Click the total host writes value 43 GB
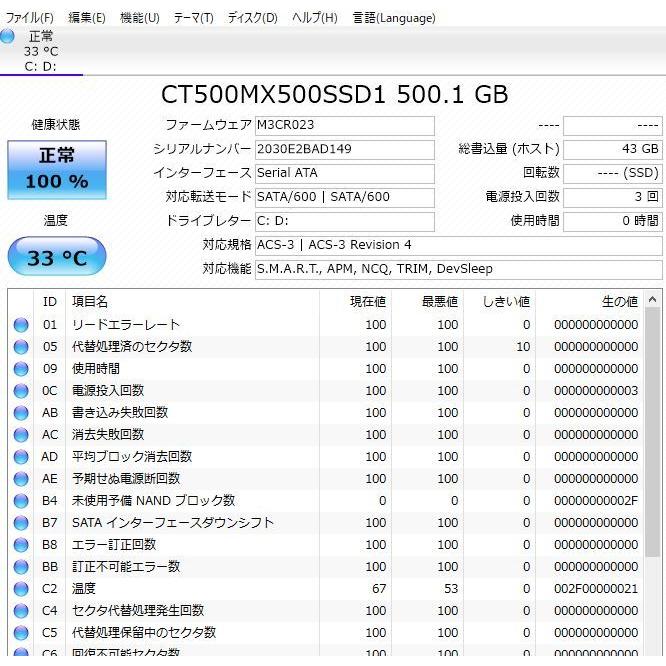This screenshot has width=666, height=666. [x=612, y=150]
